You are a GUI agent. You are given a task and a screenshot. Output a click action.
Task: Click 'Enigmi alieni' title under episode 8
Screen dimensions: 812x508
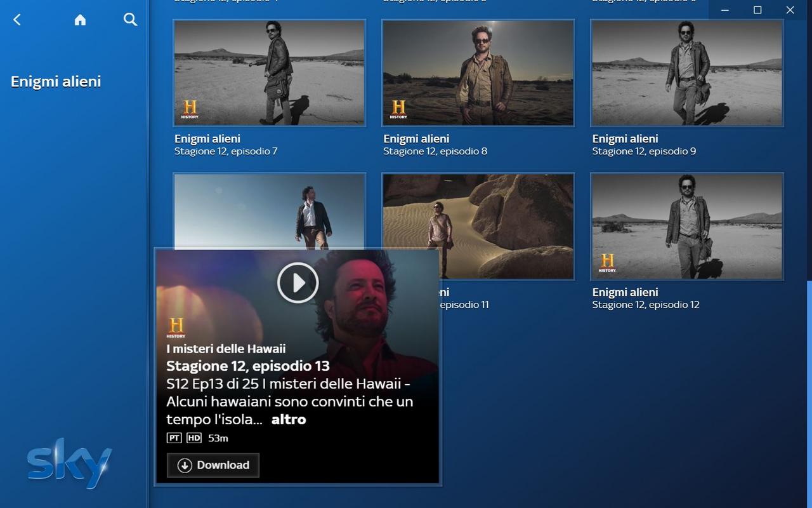tap(416, 138)
